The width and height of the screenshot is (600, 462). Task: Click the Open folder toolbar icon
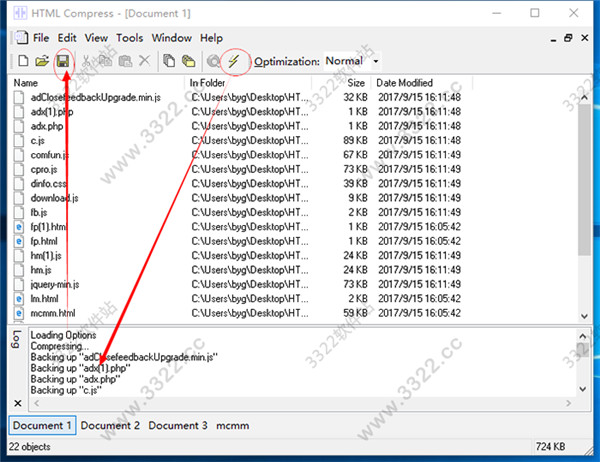point(42,61)
